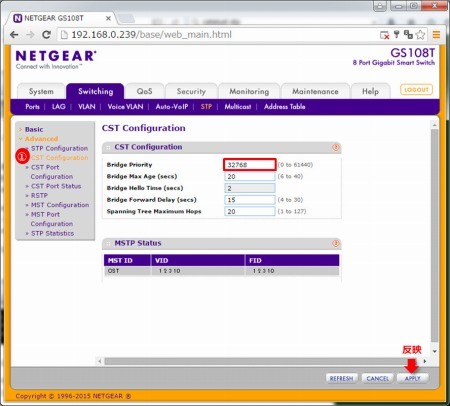The image size is (450, 406).
Task: Close the NETGEAR GS108T browser tab
Action: [108, 18]
